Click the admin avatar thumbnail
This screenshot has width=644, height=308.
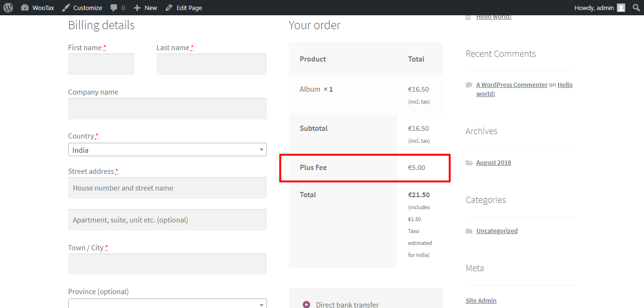(x=621, y=7)
